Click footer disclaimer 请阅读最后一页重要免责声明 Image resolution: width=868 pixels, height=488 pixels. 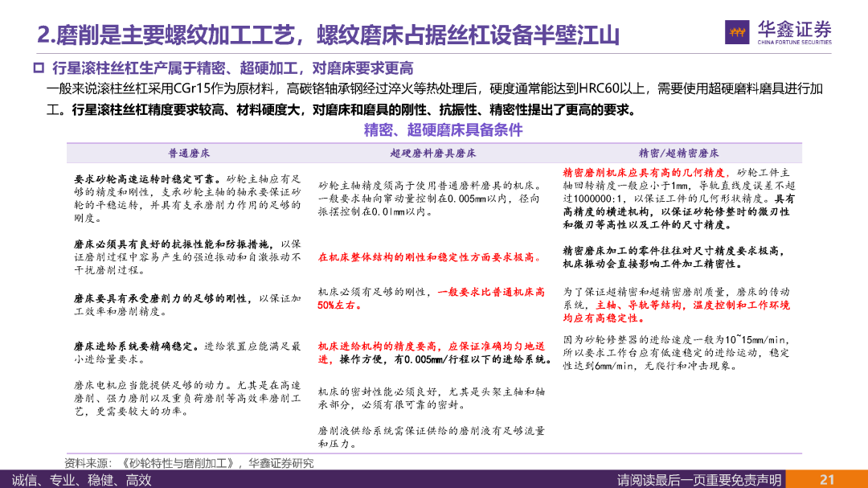point(699,480)
